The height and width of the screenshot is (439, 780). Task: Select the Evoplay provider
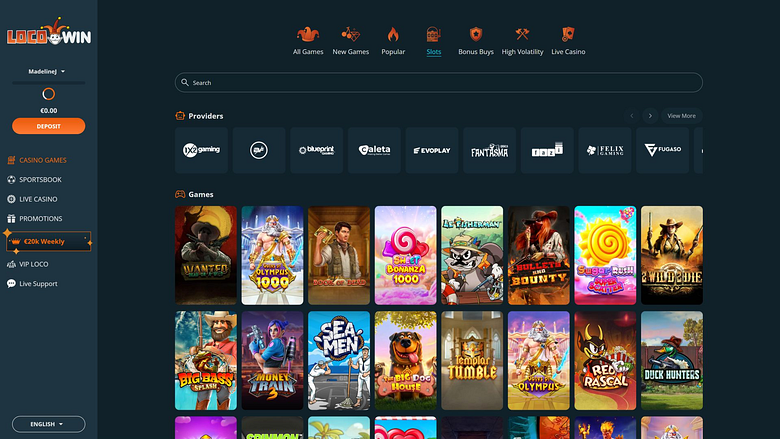coord(432,150)
